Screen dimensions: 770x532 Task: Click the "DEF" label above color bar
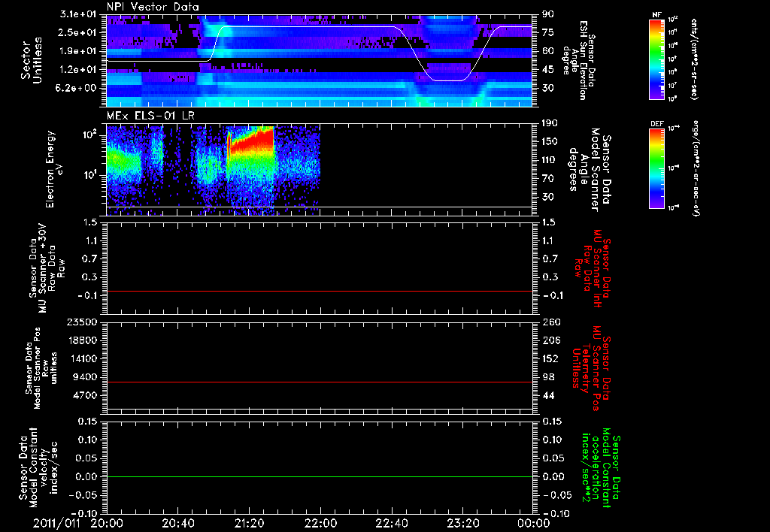pyautogui.click(x=657, y=124)
